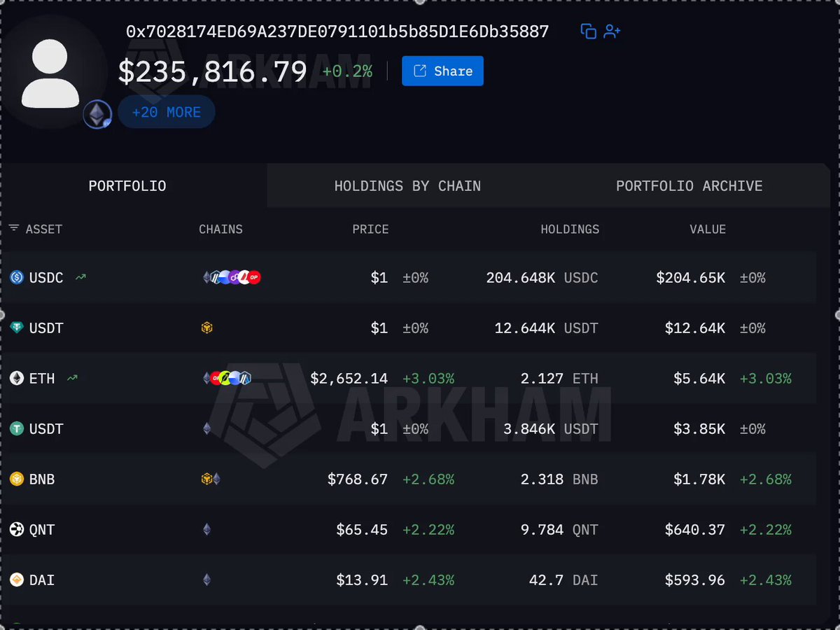This screenshot has height=630, width=840.
Task: Click the BNB asset name
Action: pos(42,479)
